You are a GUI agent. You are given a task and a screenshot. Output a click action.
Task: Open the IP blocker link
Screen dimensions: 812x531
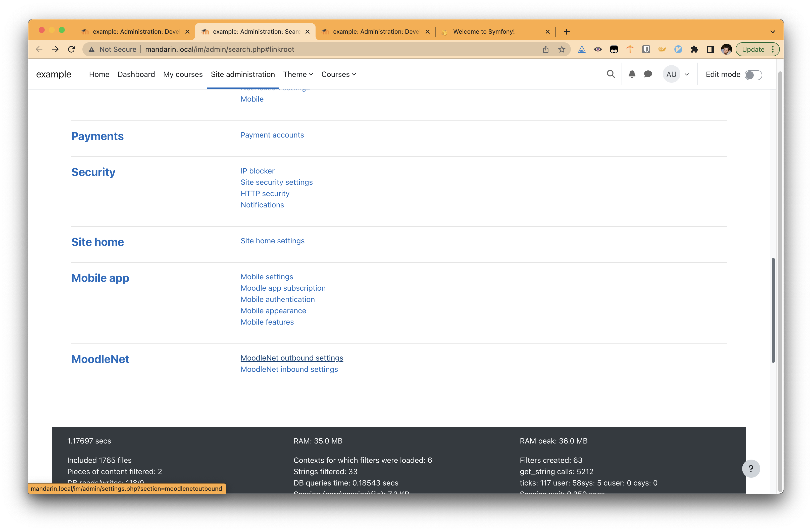click(x=257, y=171)
